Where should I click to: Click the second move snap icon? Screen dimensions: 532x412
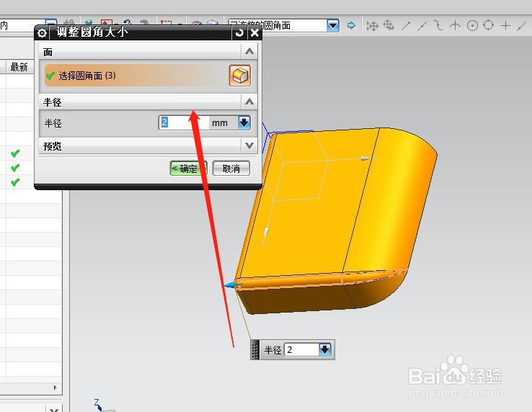pos(389,25)
